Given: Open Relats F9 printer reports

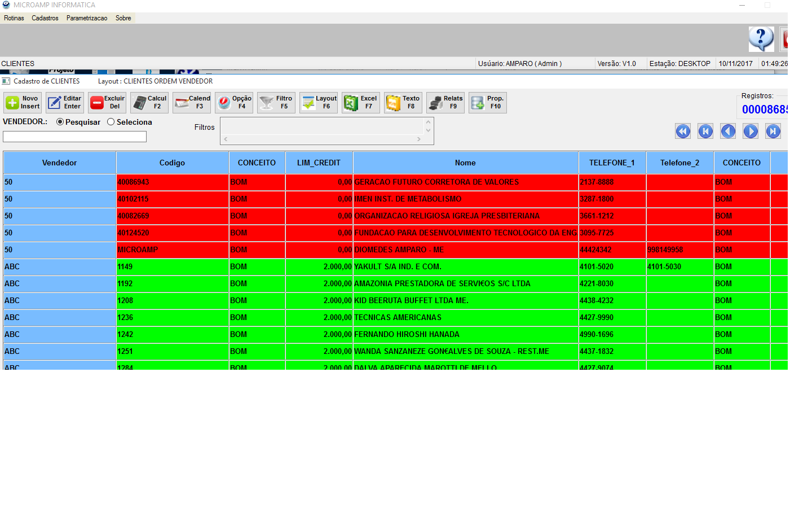Looking at the screenshot, I should (x=445, y=103).
